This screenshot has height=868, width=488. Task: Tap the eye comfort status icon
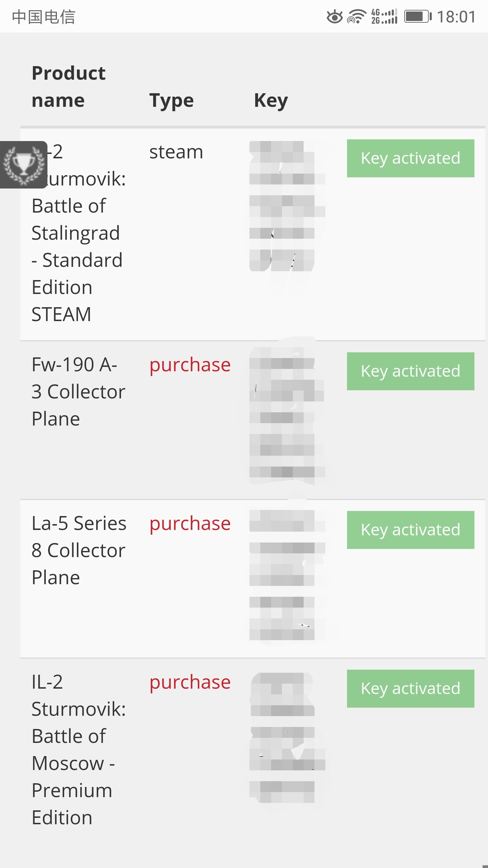(334, 17)
